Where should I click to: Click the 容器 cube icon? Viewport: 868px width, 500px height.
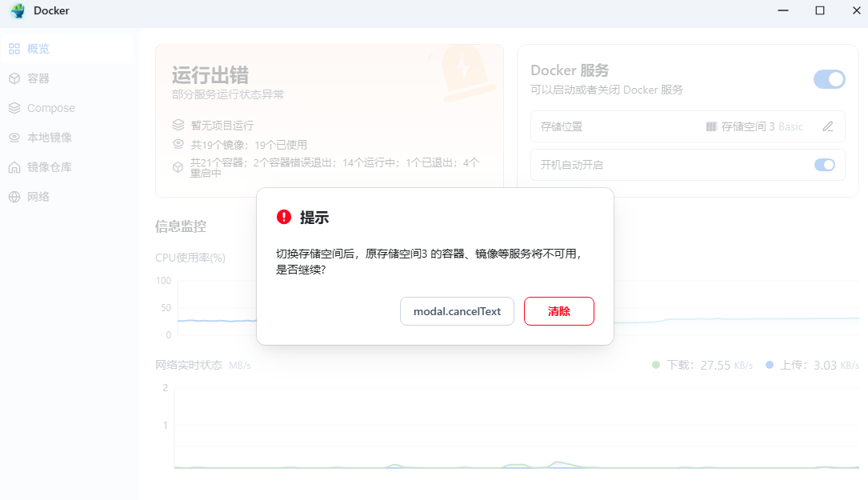tap(14, 78)
